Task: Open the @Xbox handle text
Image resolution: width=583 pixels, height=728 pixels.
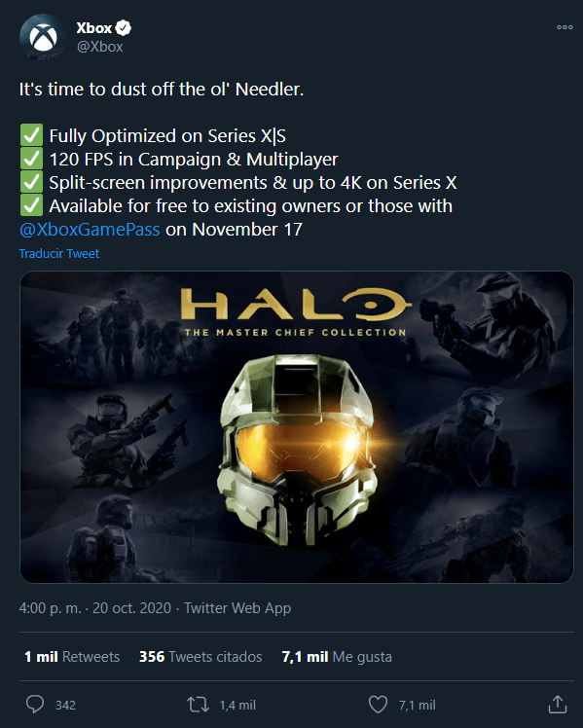Action: click(100, 47)
